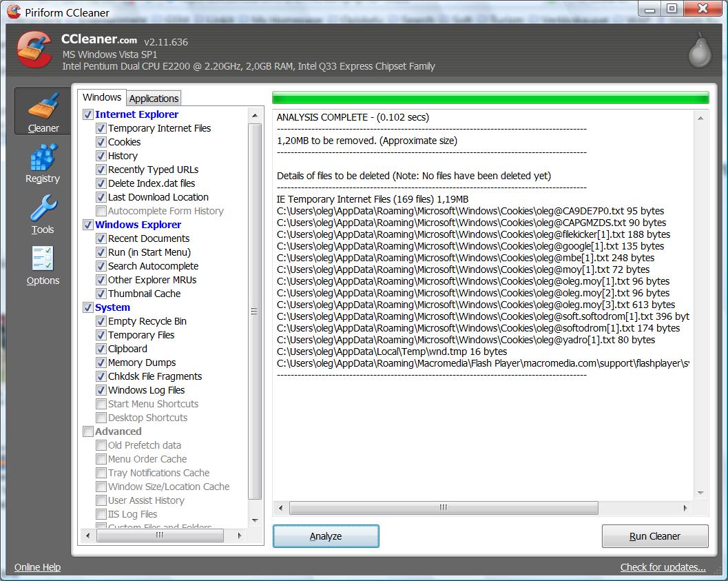728x581 pixels.
Task: Select the 'ANALYSIS COMPLETE' line
Action: click(353, 117)
